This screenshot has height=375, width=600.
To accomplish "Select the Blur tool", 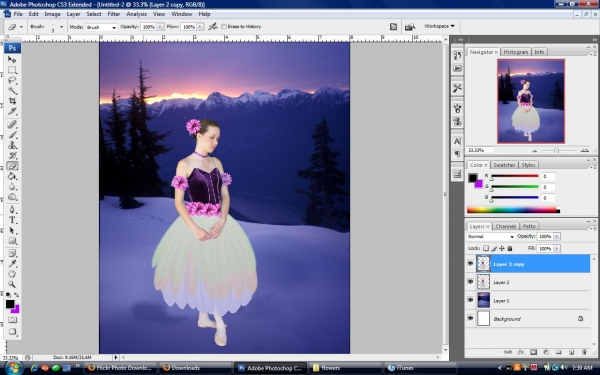I will [12, 186].
